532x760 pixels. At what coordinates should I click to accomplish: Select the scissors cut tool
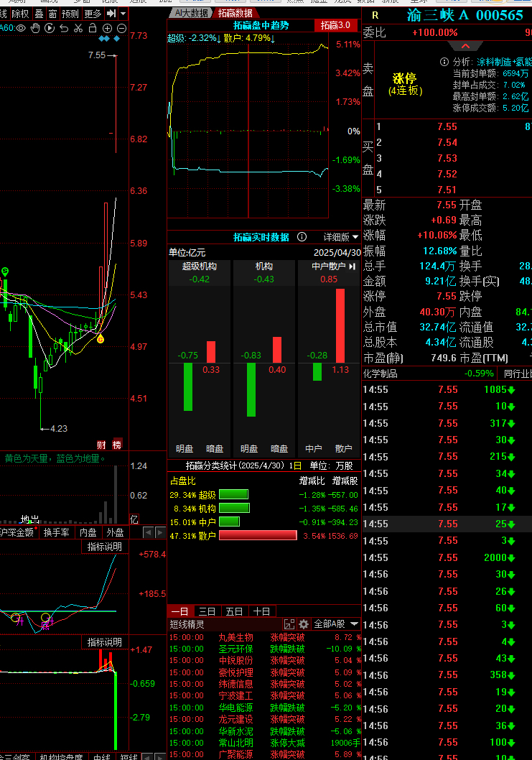(x=78, y=28)
